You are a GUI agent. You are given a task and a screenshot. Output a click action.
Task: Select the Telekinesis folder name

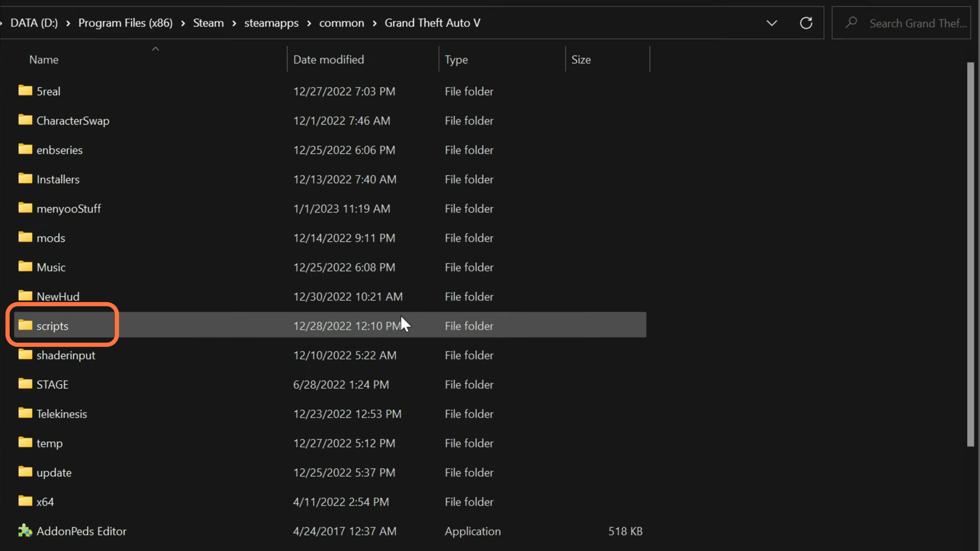pos(62,414)
